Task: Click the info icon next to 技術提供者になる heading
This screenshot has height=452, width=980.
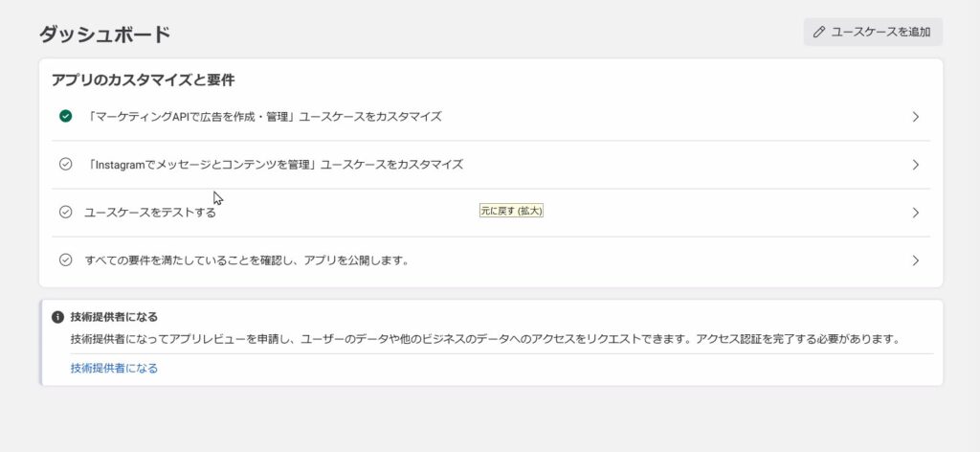Action: [x=57, y=317]
